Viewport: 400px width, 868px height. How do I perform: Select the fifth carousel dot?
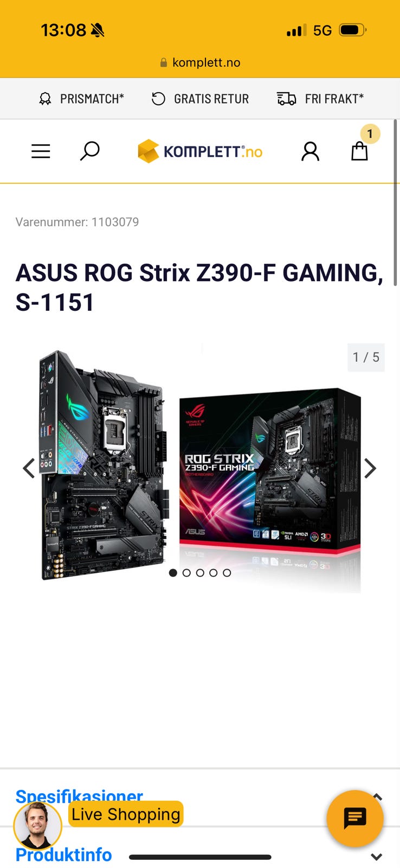coord(227,573)
